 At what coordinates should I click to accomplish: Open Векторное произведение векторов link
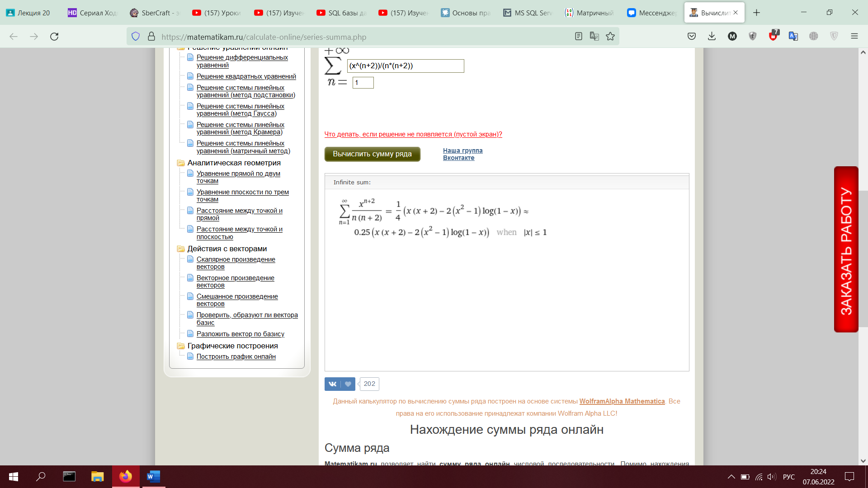(x=236, y=282)
